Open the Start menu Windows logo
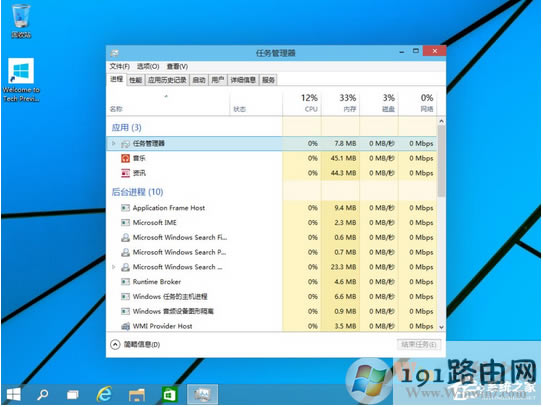Viewport: 543px width, 407px height. pos(14,395)
